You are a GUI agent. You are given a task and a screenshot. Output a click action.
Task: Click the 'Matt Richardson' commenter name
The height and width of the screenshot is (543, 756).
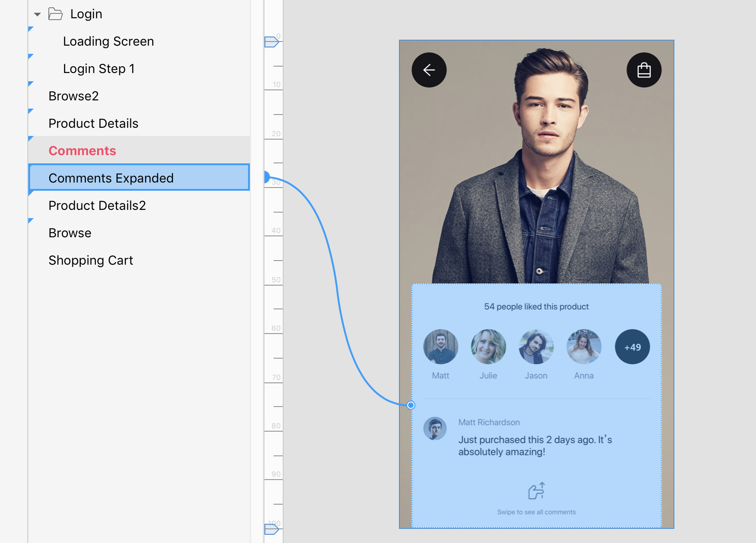pyautogui.click(x=489, y=423)
